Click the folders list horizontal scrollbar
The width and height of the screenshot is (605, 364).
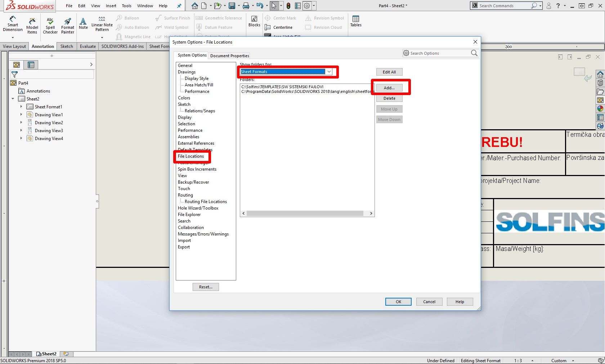pyautogui.click(x=305, y=214)
